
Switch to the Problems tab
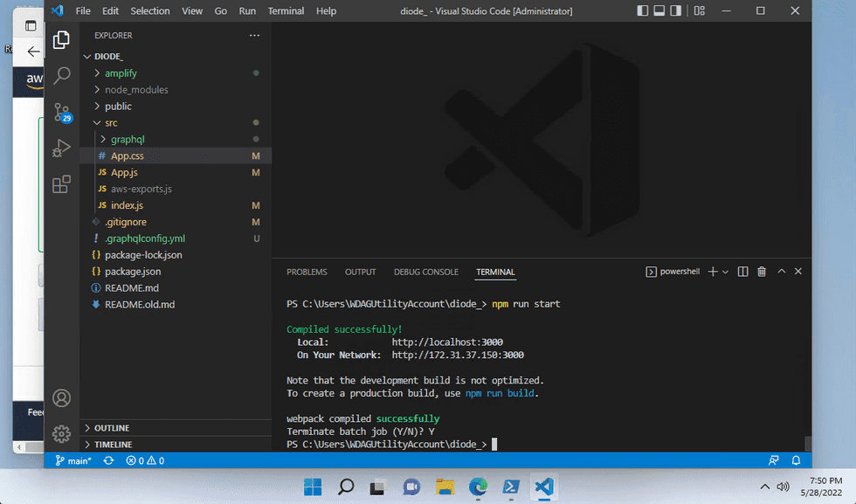(307, 272)
